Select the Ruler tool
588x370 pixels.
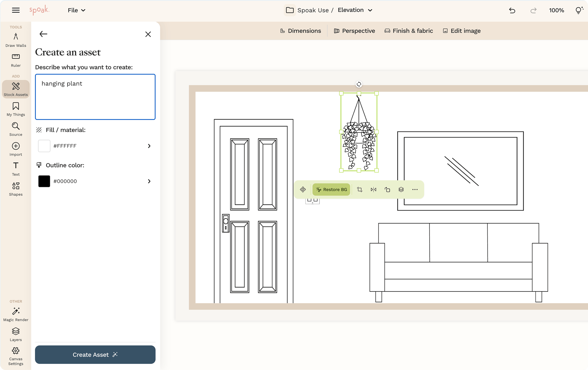[16, 60]
